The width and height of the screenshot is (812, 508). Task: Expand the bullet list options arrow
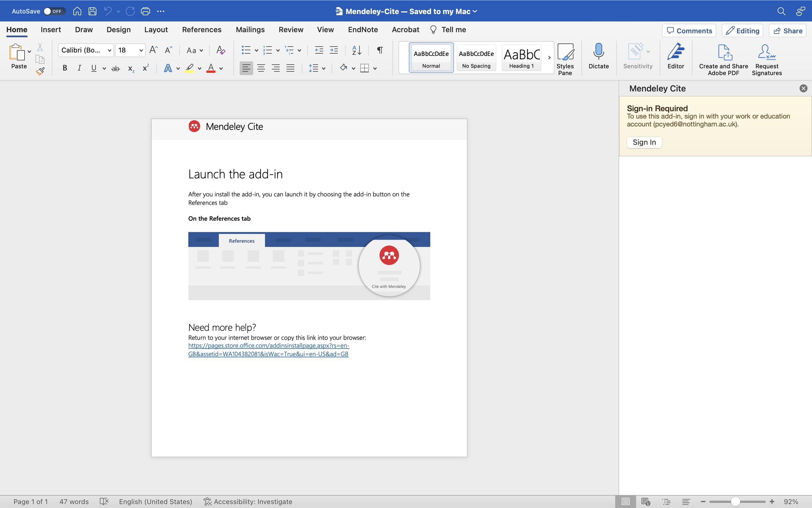point(256,51)
